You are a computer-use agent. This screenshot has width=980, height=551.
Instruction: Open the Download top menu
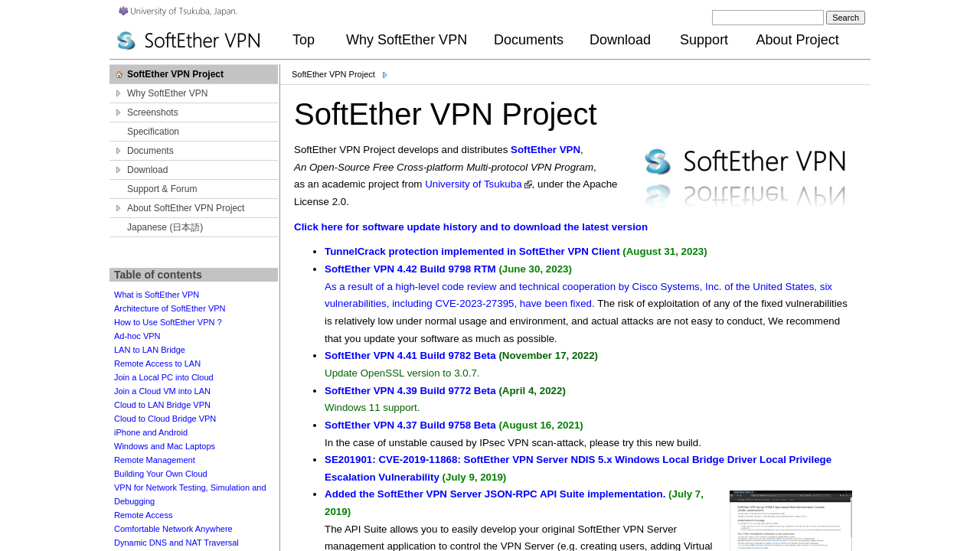coord(619,40)
